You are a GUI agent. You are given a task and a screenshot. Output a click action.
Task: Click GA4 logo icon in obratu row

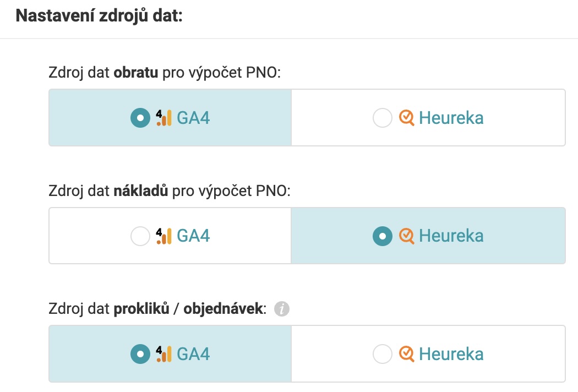tap(163, 118)
